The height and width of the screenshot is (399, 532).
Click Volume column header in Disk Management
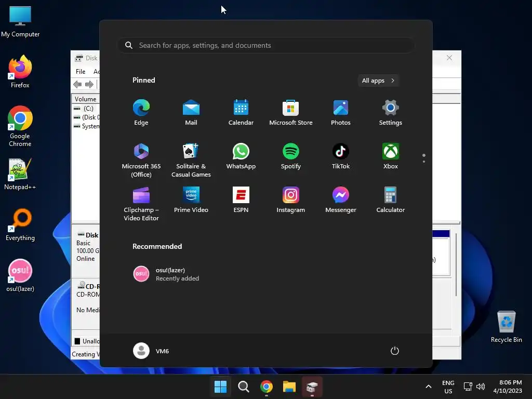pyautogui.click(x=86, y=99)
